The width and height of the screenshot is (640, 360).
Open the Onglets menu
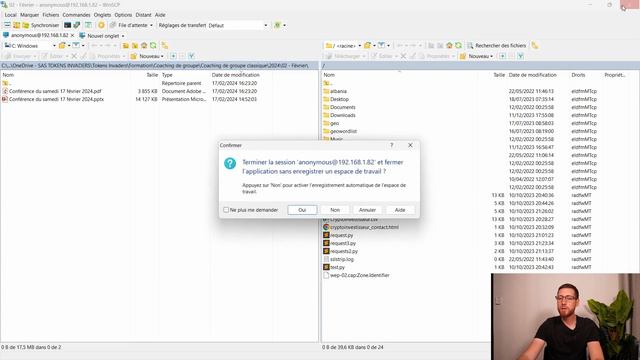coord(102,15)
